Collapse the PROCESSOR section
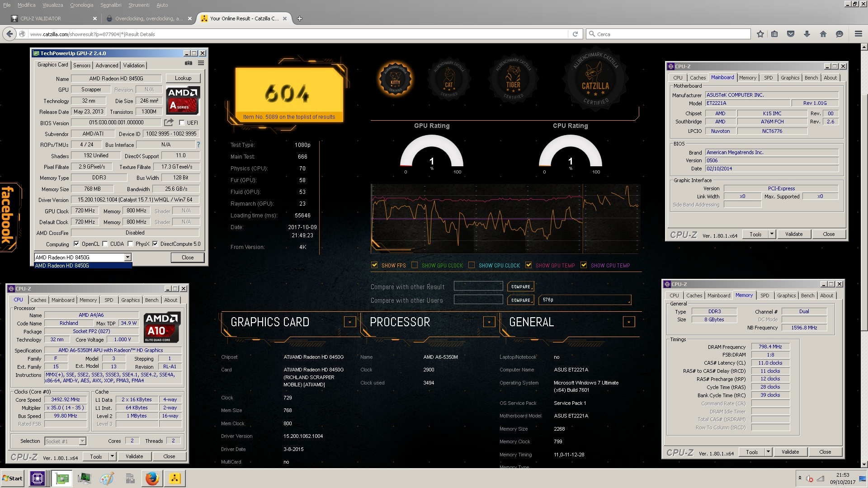868x488 pixels. coord(489,322)
